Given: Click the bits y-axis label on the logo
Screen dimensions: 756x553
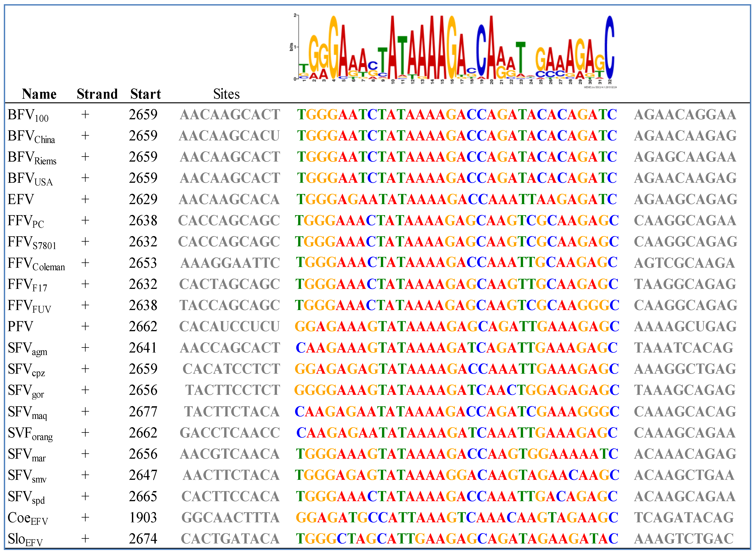Looking at the screenshot, I should pyautogui.click(x=291, y=47).
